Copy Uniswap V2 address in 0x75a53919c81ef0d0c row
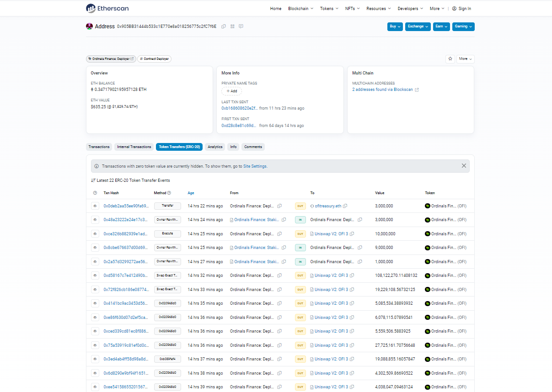552x392 pixels. tap(352, 345)
